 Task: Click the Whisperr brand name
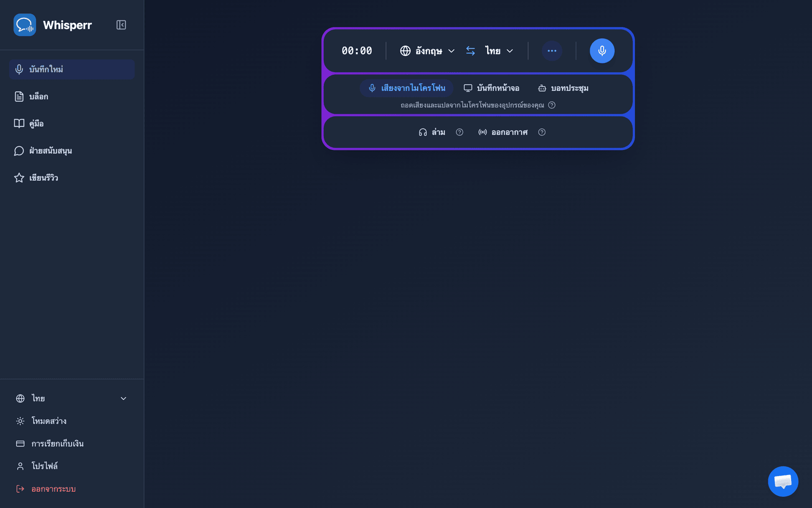point(67,25)
